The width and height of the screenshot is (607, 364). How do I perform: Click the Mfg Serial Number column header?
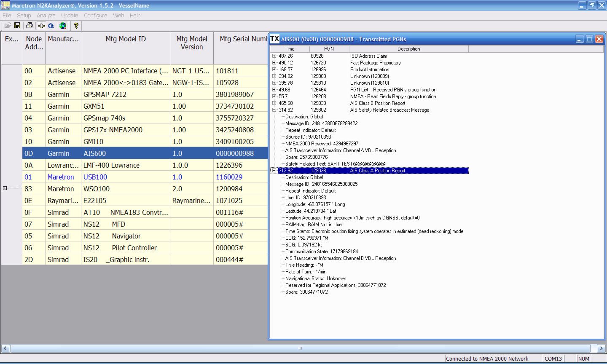click(241, 48)
